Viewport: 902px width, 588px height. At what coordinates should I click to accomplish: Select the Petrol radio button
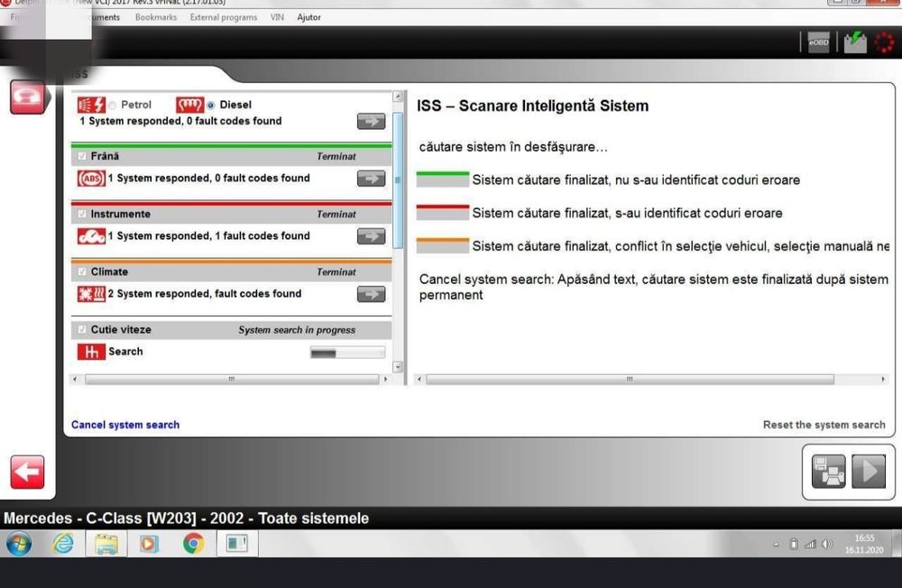(112, 106)
